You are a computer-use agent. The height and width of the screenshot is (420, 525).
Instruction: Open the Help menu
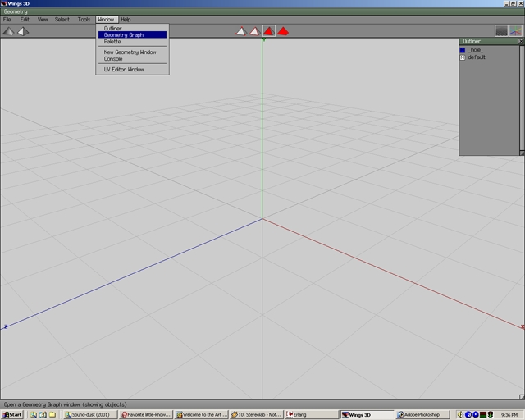126,20
